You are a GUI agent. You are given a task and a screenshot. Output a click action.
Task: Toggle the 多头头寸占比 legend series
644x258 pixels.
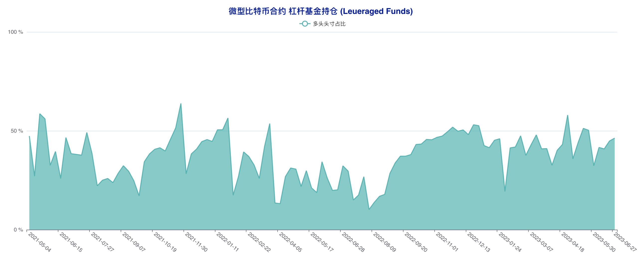(323, 24)
